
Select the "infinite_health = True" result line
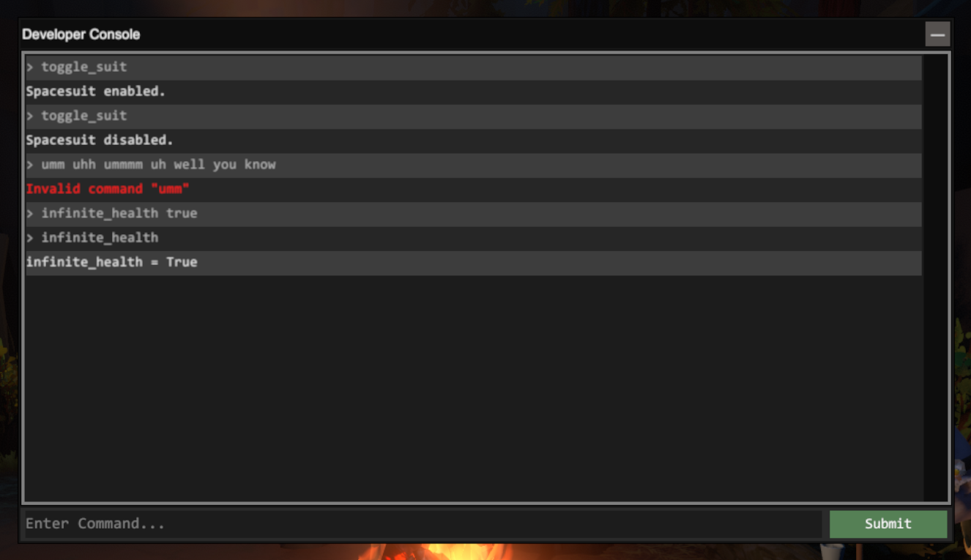473,263
